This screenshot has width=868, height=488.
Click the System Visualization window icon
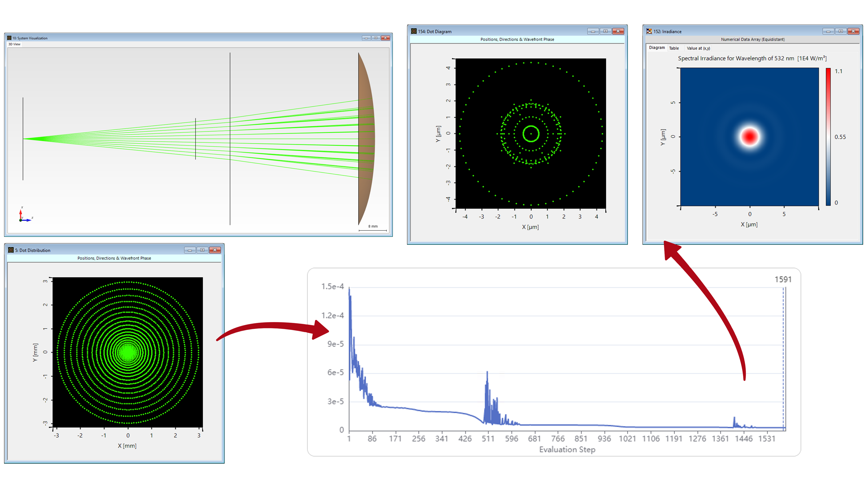coord(9,38)
